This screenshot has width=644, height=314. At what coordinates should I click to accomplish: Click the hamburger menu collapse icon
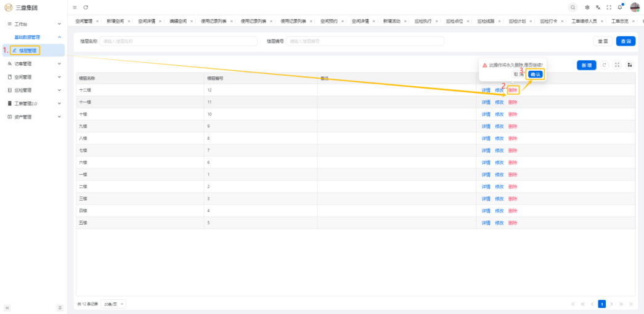pos(75,7)
